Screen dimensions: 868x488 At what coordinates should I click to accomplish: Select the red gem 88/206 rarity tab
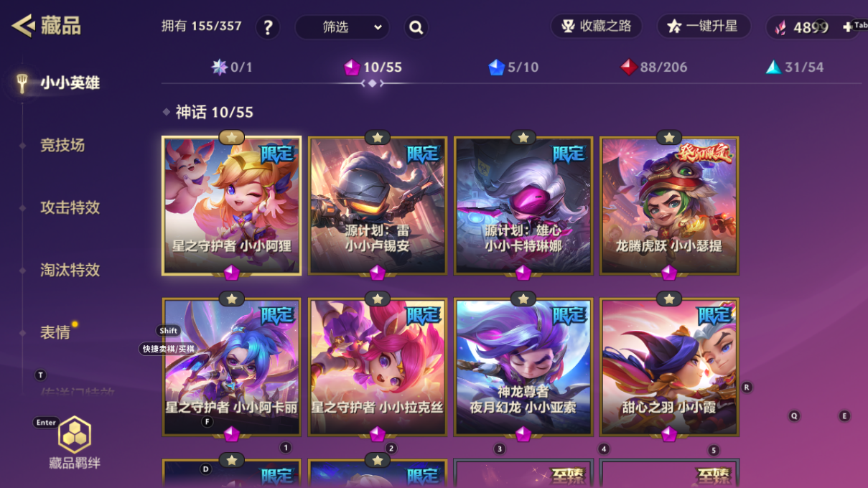(x=654, y=67)
